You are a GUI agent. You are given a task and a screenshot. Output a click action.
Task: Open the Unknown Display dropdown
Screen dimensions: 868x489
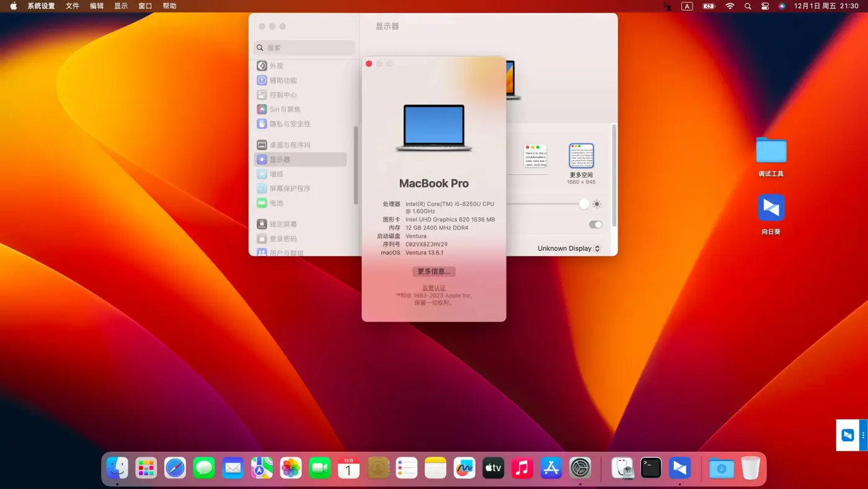(568, 248)
